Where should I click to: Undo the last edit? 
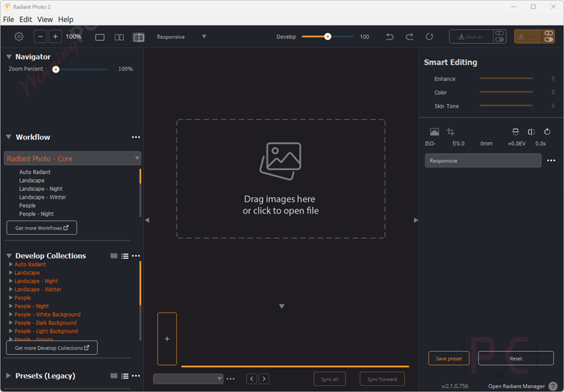(x=390, y=37)
